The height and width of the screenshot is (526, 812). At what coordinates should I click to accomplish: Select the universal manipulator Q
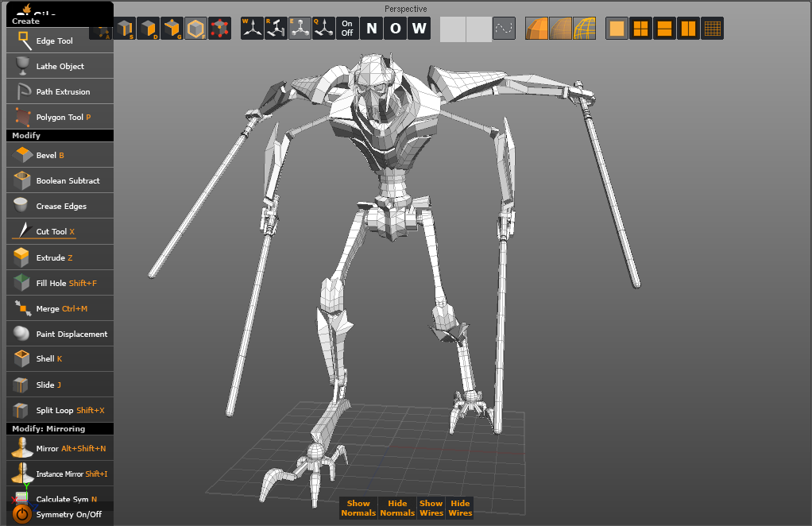coord(323,28)
